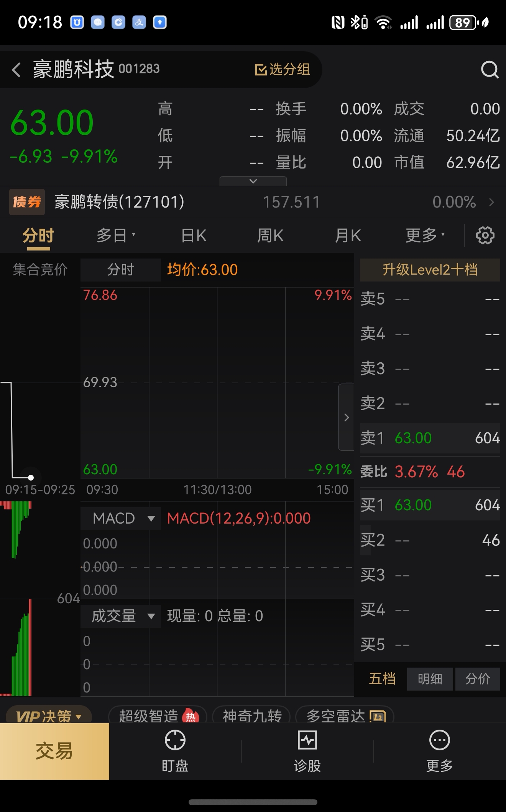Image resolution: width=506 pixels, height=812 pixels.
Task: Tap the 委比 3.67% value
Action: tap(416, 471)
